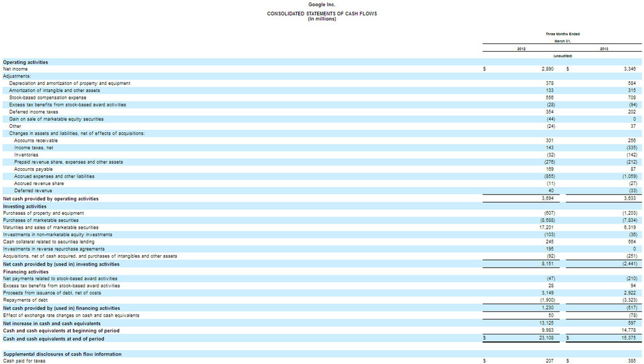644x364 pixels.
Task: Select Net cash provided by operating activities
Action: (x=50, y=198)
